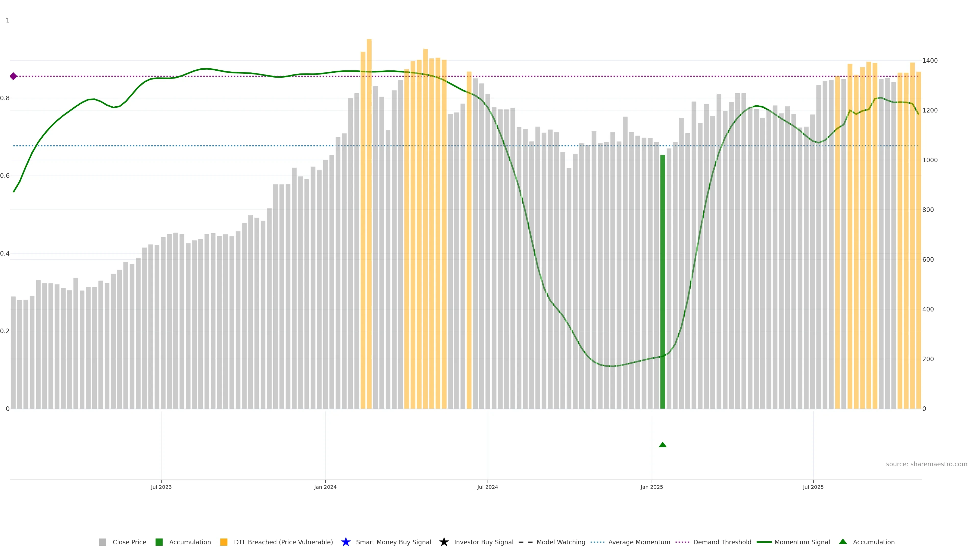Click the Jan 2024 axis label

(325, 487)
